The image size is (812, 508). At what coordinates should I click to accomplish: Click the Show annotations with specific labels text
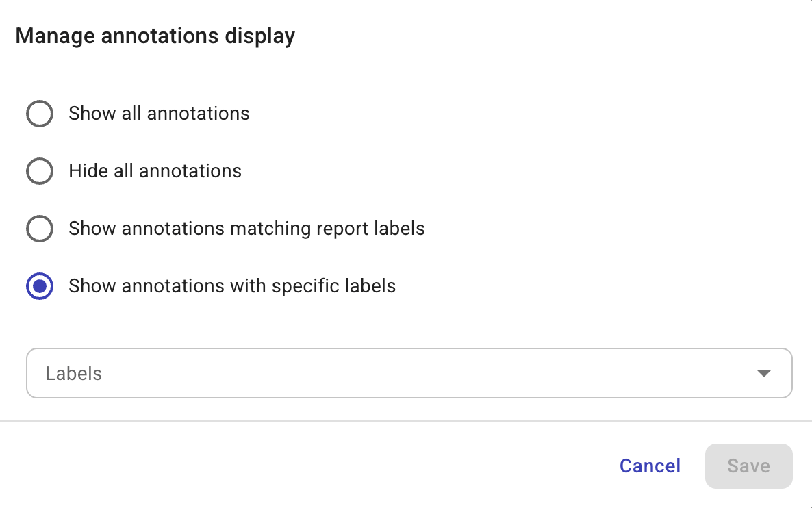231,286
